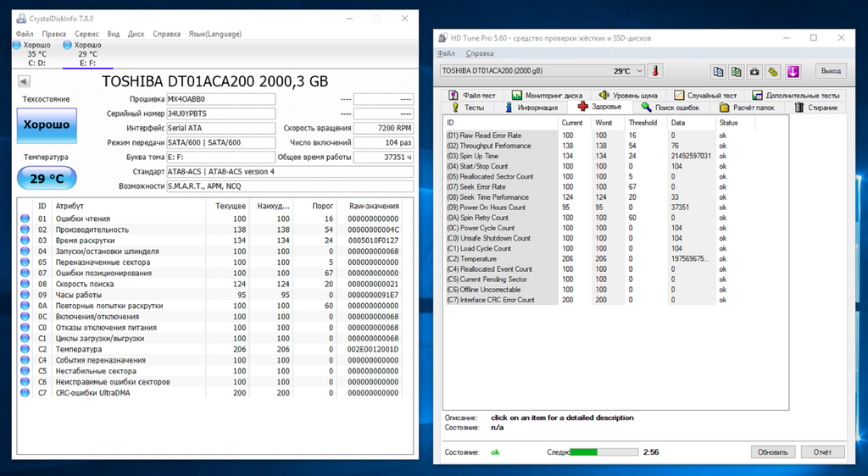Open the Файл-тест tab
This screenshot has width=868, height=476.
[x=471, y=95]
